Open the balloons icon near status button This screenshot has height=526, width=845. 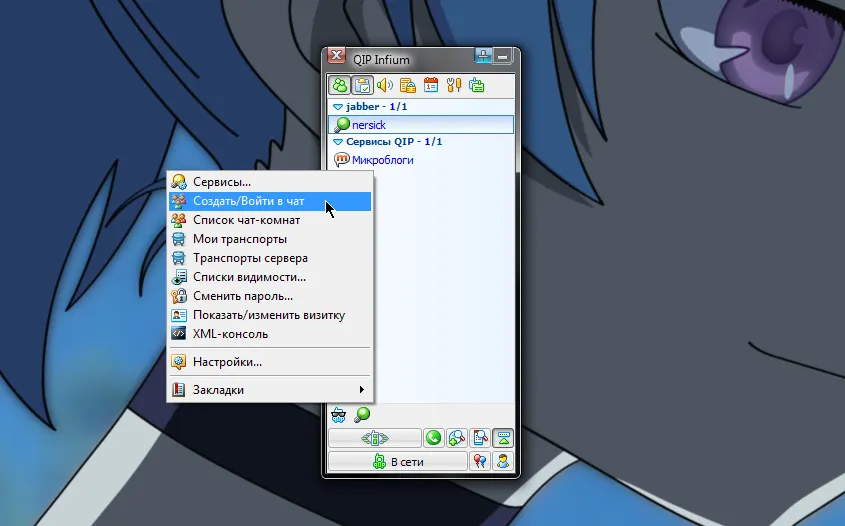coord(480,461)
